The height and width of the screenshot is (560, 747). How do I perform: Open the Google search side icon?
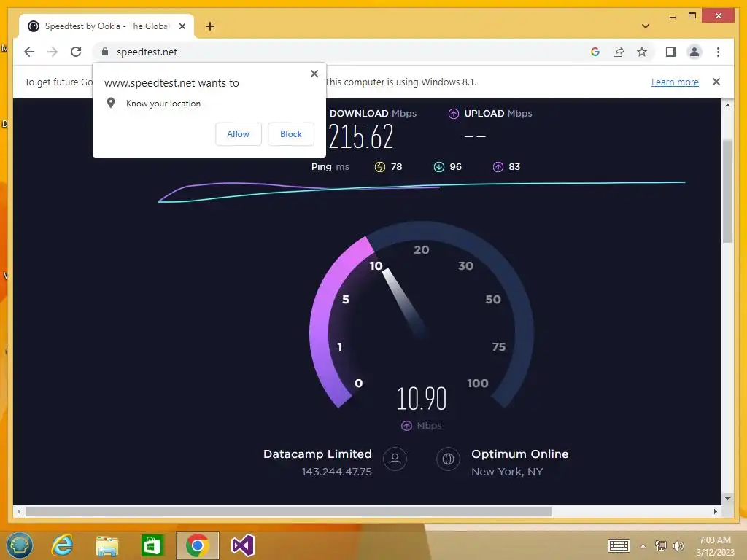tap(595, 52)
